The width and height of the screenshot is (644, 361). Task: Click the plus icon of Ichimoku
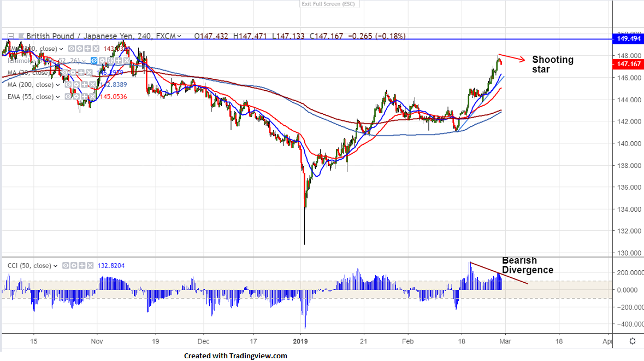pyautogui.click(x=119, y=61)
